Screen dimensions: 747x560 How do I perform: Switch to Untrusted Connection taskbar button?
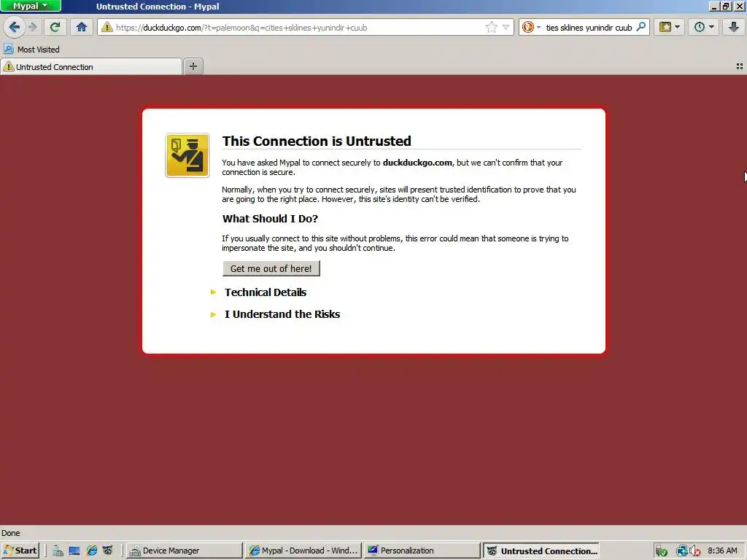(541, 551)
